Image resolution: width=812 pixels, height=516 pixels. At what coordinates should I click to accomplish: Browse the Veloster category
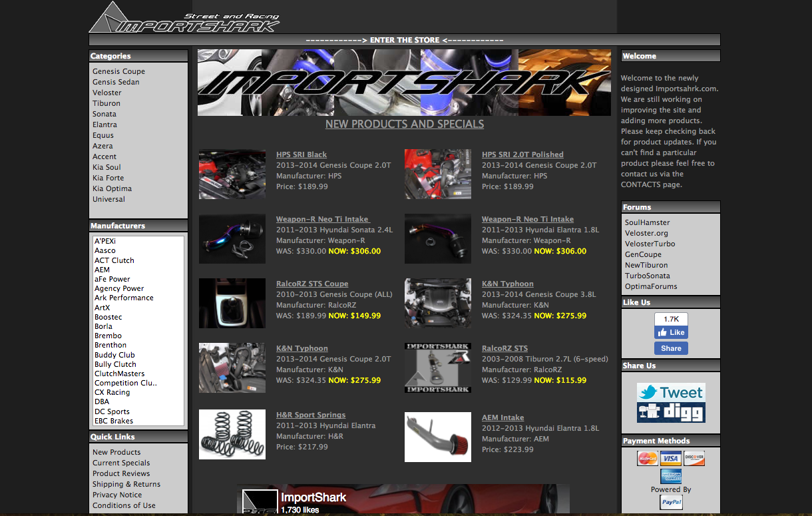[x=107, y=93]
